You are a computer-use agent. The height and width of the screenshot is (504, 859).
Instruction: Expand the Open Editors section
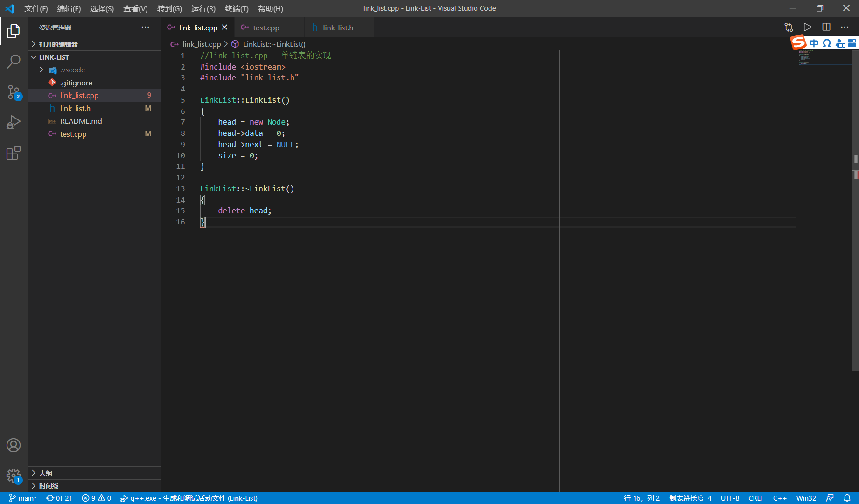pyautogui.click(x=94, y=44)
